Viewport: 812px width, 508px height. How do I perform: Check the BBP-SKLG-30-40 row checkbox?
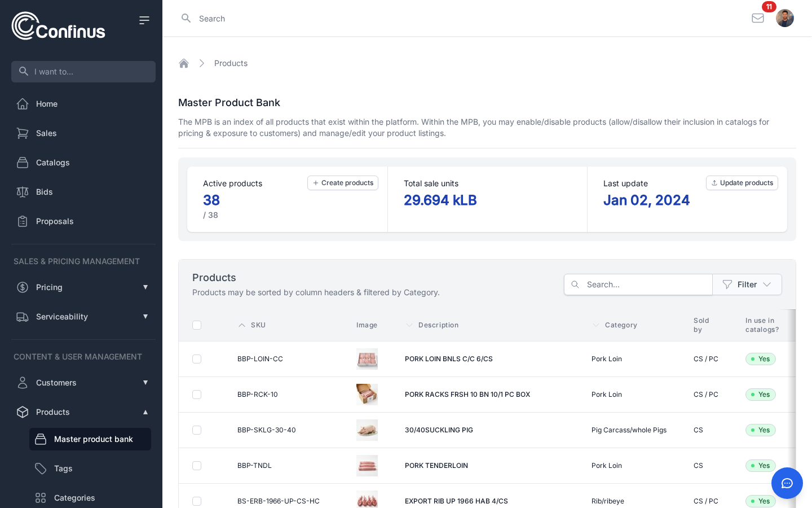pos(197,430)
